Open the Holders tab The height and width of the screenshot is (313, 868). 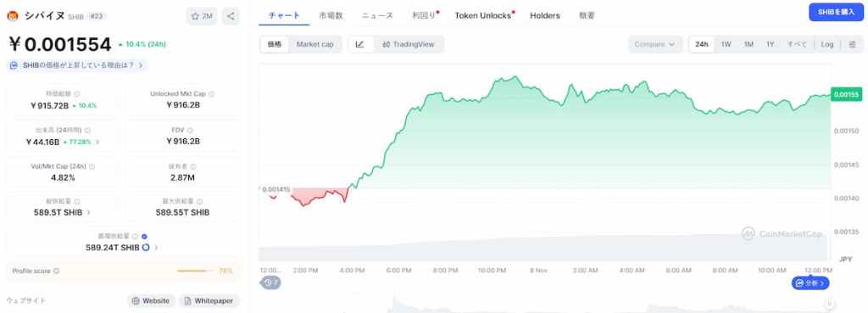tap(545, 15)
